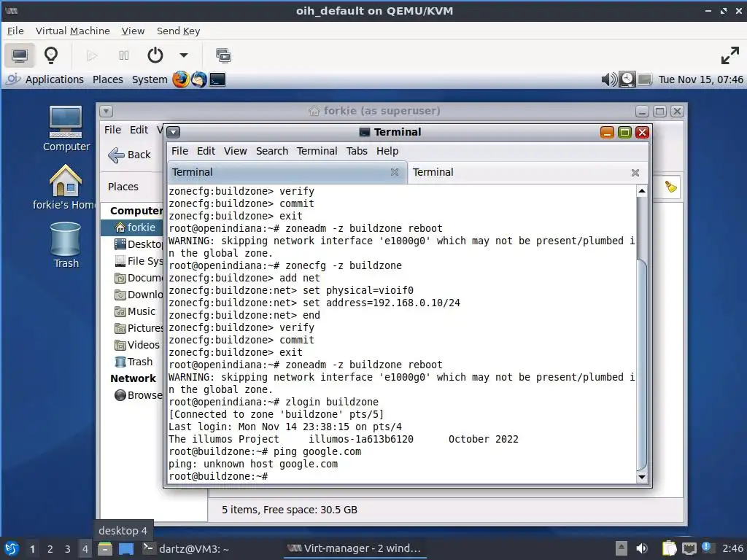747x560 pixels.
Task: Open the Places sidebar selector
Action: 123,187
